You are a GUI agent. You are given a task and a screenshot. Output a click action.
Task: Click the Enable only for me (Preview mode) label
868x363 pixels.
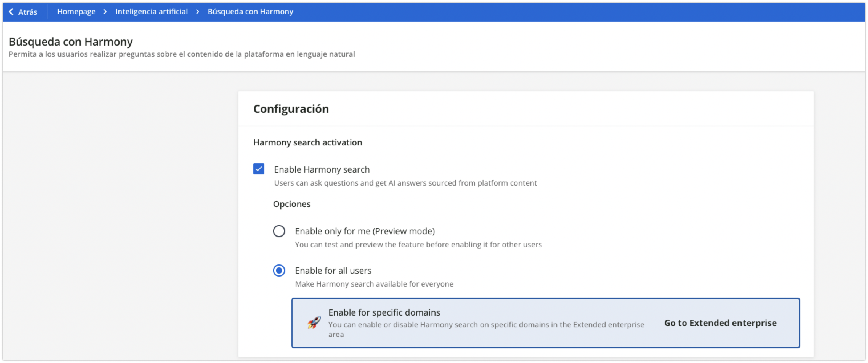click(x=365, y=231)
